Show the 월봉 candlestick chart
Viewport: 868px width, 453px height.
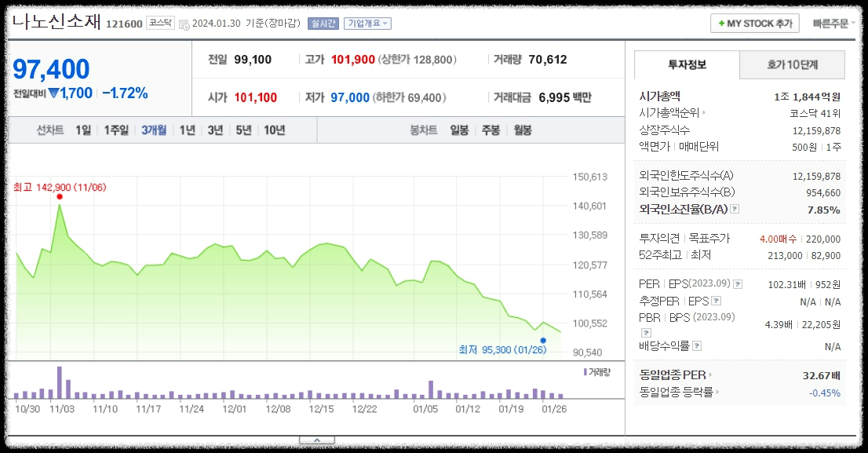click(523, 130)
